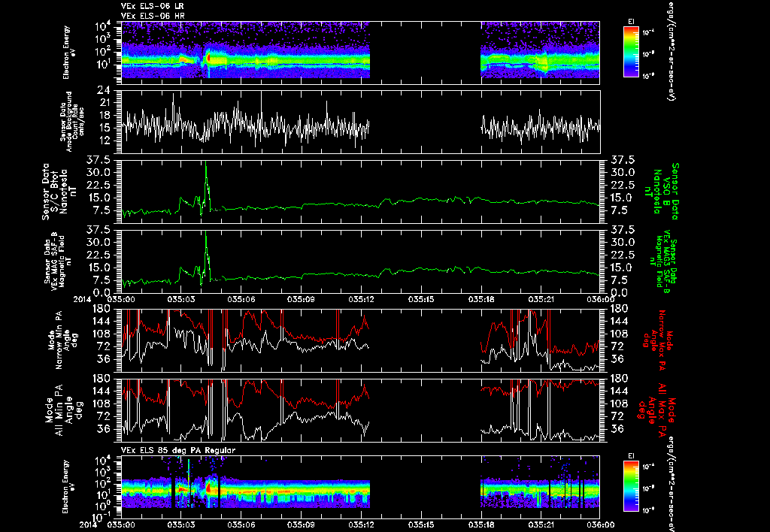
Task: Click the middle axis time label 035:15
Action: (x=421, y=299)
